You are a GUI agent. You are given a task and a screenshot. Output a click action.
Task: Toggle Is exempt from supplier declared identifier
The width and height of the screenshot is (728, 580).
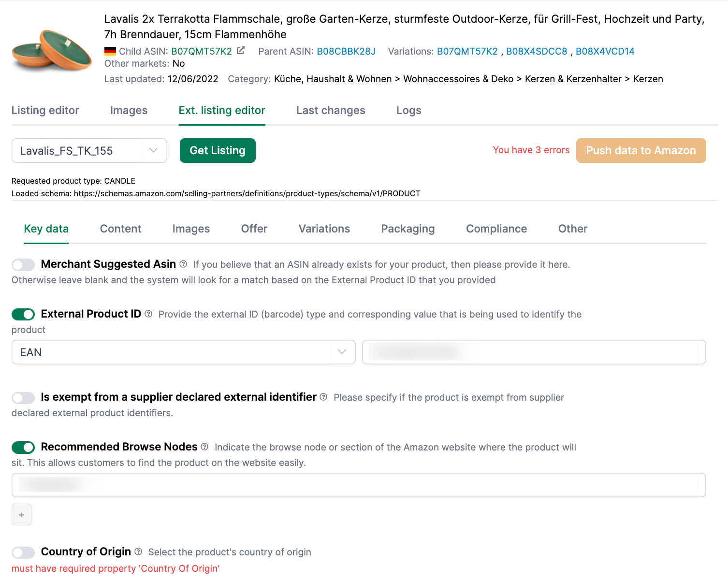(x=23, y=398)
